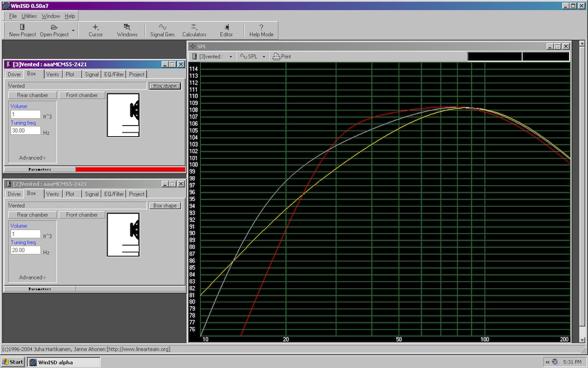Image resolution: width=588 pixels, height=368 pixels.
Task: Click Tuning freq. field showing 30.00
Action: pyautogui.click(x=26, y=131)
